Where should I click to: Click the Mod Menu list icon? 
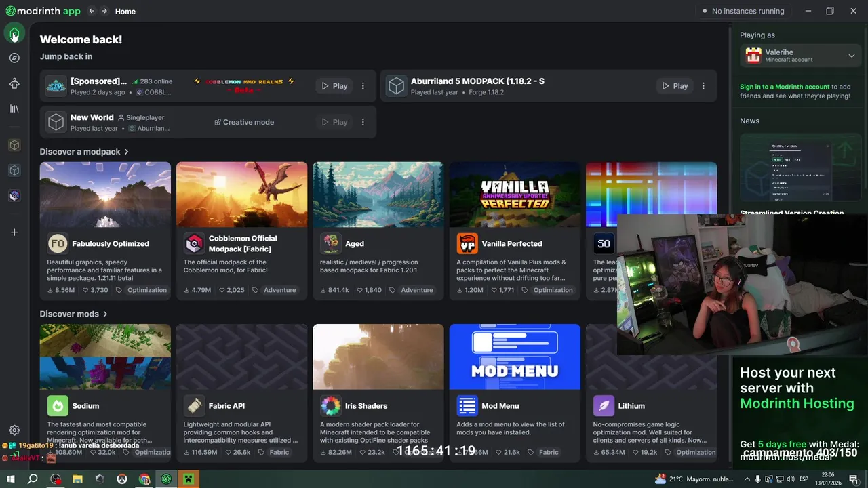[467, 406]
